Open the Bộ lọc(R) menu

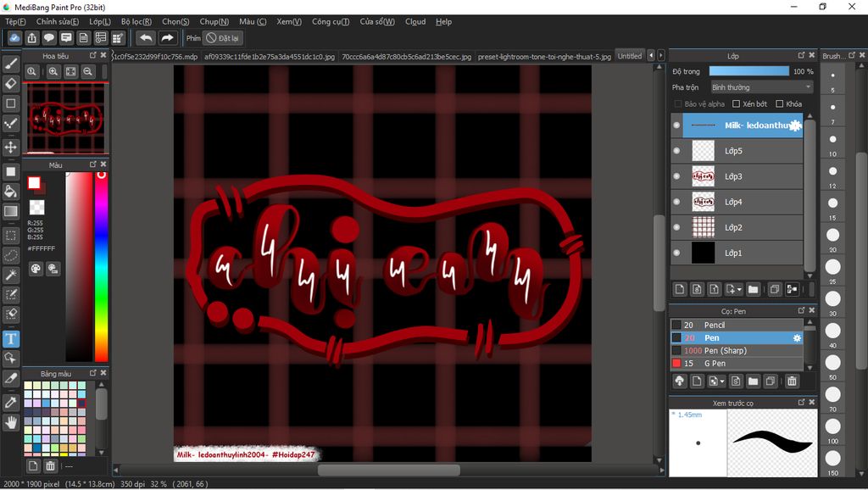click(136, 21)
